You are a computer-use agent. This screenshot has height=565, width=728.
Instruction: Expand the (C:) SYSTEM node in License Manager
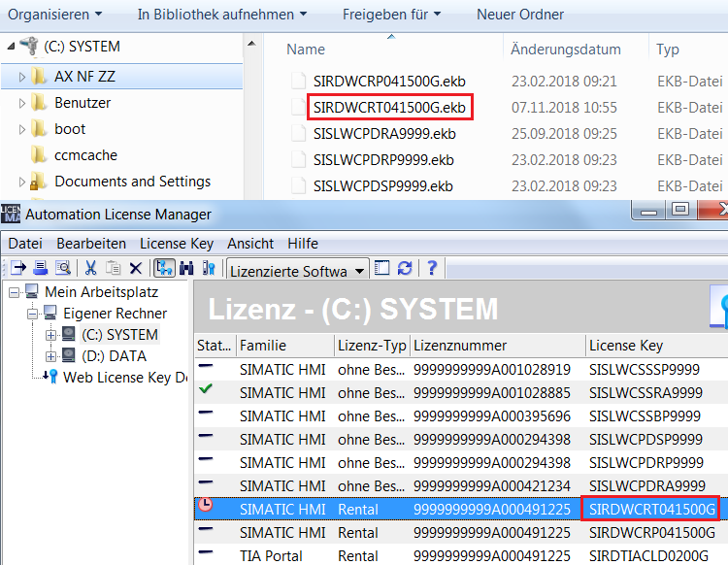(x=51, y=335)
